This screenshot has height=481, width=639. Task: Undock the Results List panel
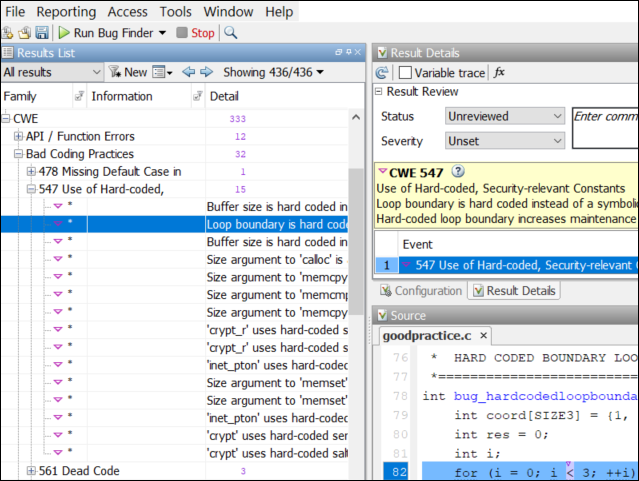(x=338, y=52)
